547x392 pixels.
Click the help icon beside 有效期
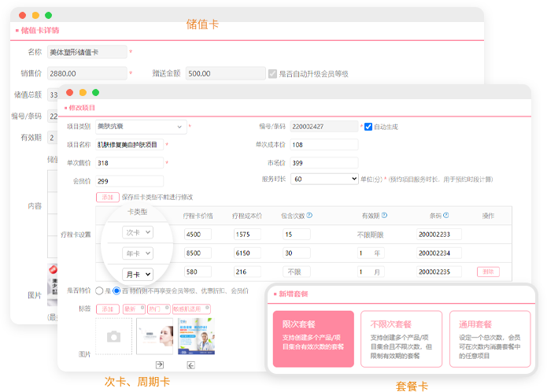click(384, 215)
